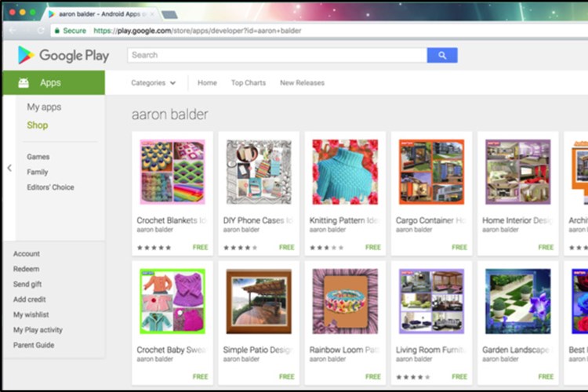
Task: Click FREE on the Knitting Pattern card
Action: tap(372, 247)
